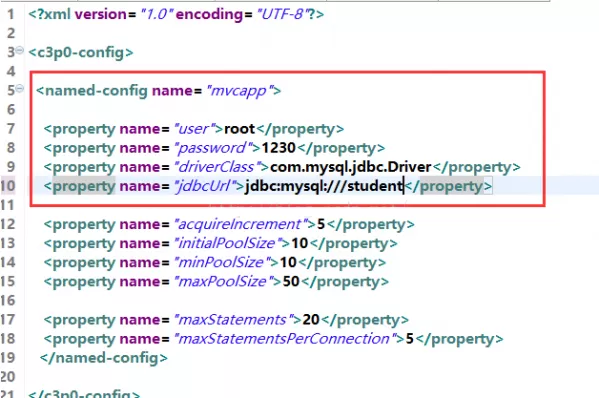Viewport: 599px width, 398px height.
Task: Click the "maxStatements" property name
Action: pos(234,320)
